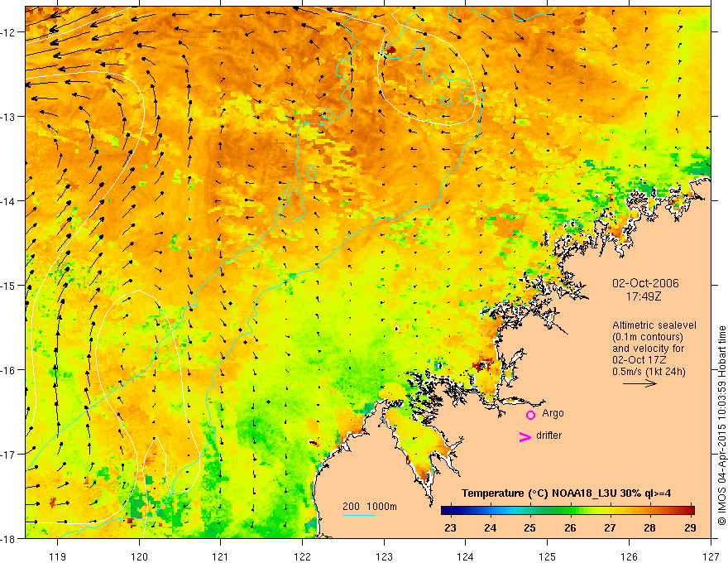Click the latitude label -14

click(x=9, y=200)
